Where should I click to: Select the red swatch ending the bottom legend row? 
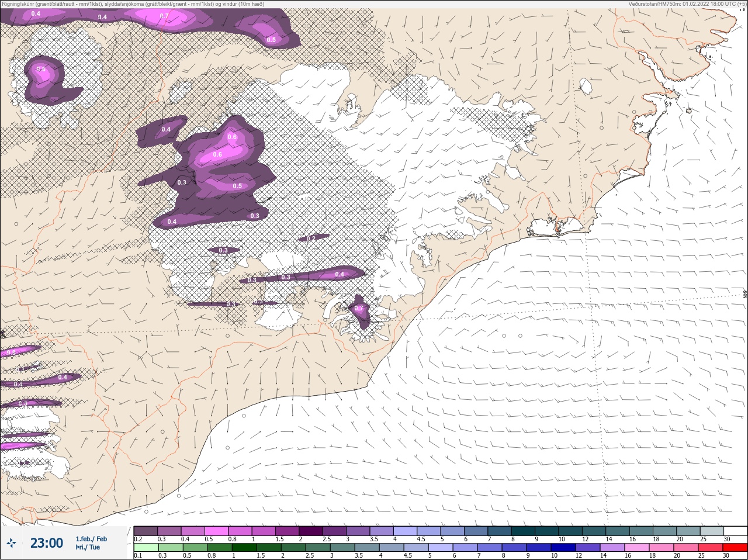735,548
